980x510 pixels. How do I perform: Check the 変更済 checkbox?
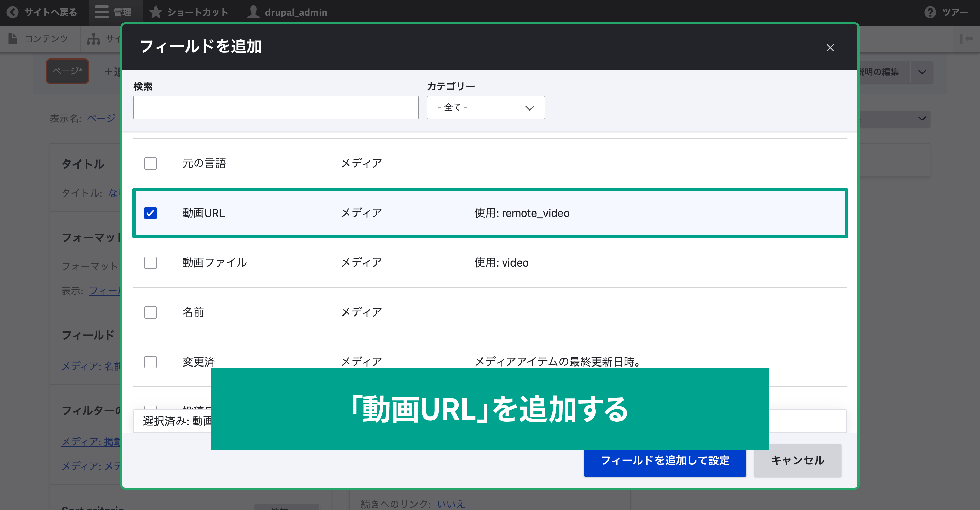[x=150, y=362]
